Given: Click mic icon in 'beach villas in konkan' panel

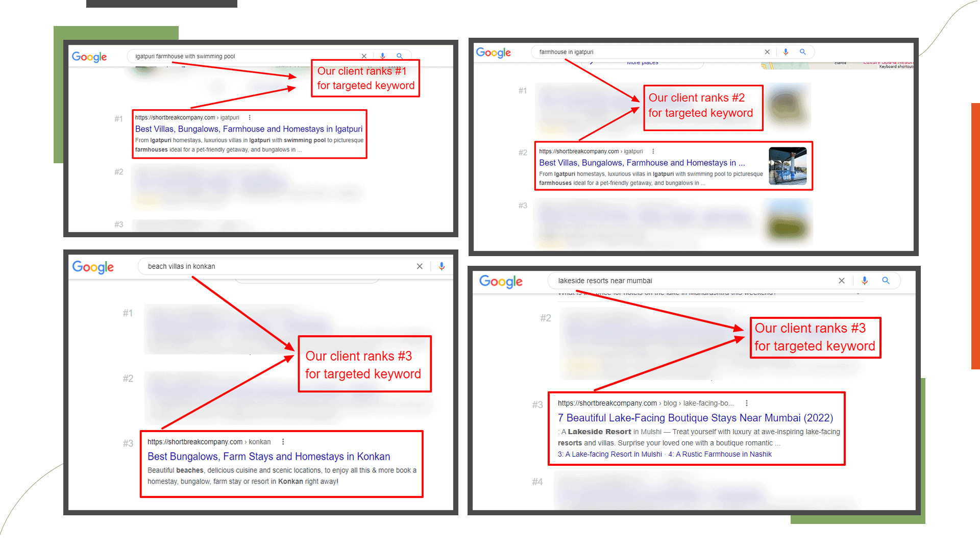Looking at the screenshot, I should click(442, 266).
